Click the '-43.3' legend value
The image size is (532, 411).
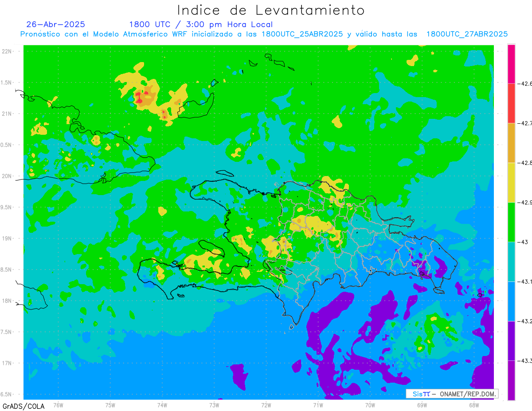pos(525,361)
